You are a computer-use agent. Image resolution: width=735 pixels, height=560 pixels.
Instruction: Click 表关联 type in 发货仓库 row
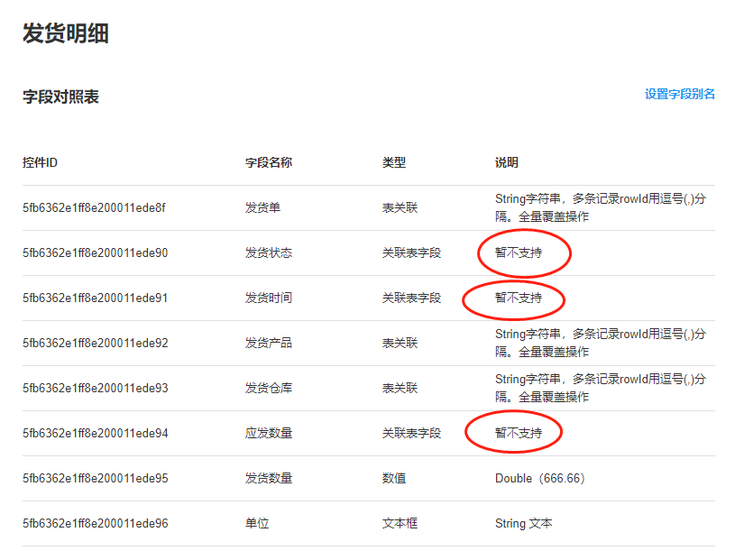click(400, 388)
